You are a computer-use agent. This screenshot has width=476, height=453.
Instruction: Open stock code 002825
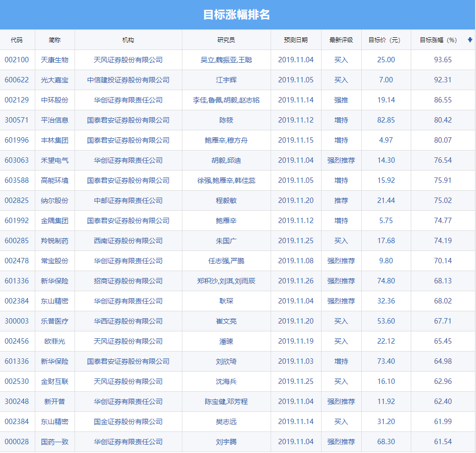[x=17, y=201]
